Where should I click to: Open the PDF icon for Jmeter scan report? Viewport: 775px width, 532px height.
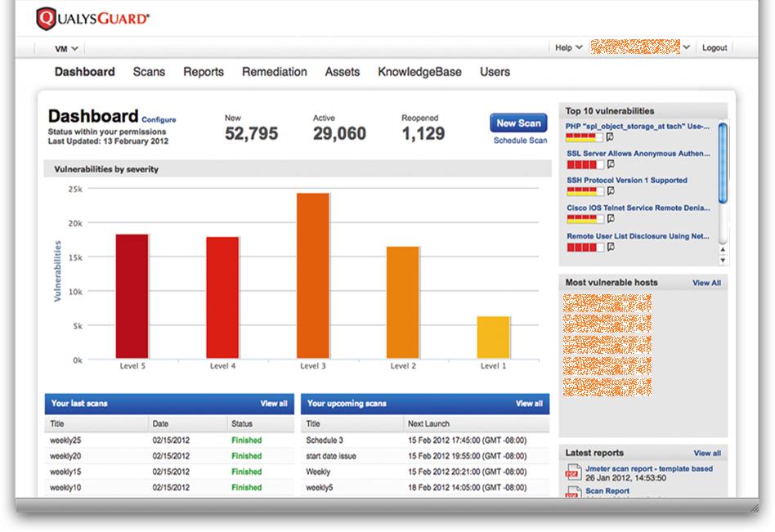click(573, 472)
